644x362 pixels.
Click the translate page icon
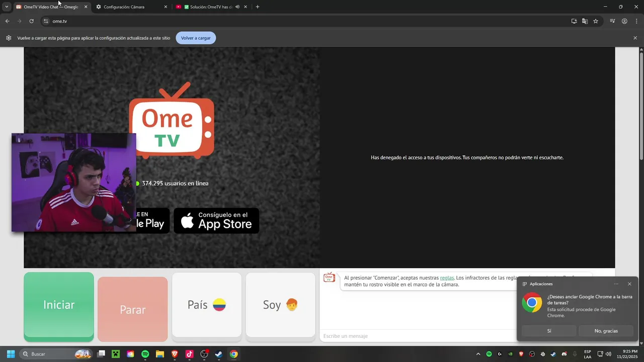[585, 21]
